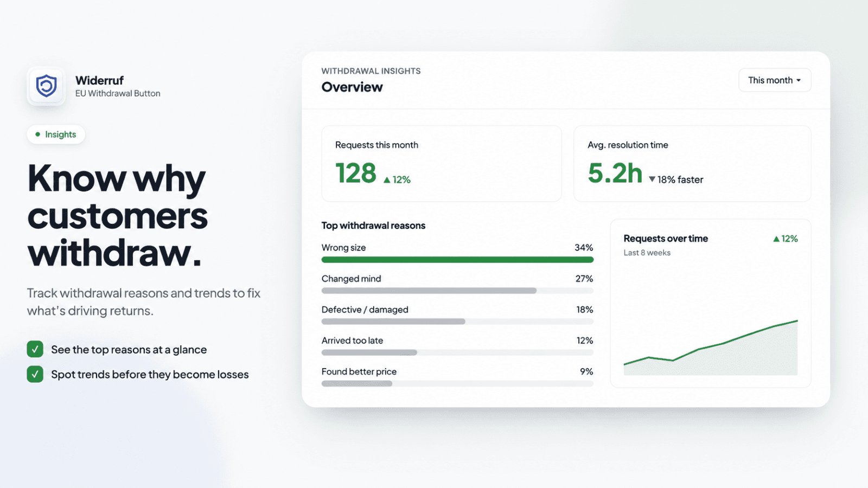Click the Found better price label

pos(359,371)
